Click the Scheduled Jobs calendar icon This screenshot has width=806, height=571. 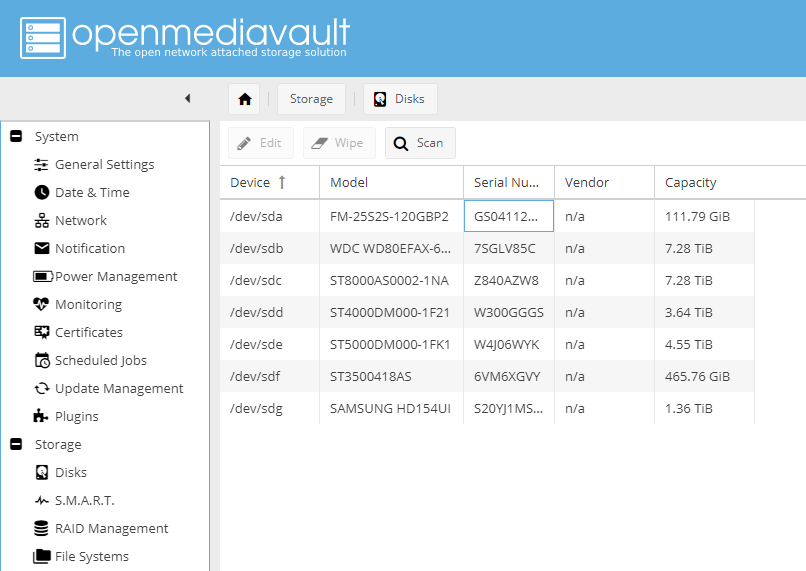[x=42, y=360]
